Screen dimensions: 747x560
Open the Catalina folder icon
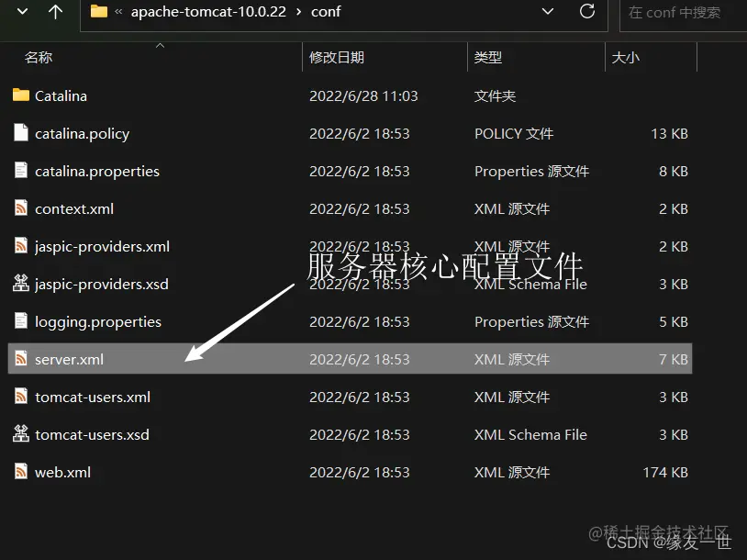tap(20, 95)
